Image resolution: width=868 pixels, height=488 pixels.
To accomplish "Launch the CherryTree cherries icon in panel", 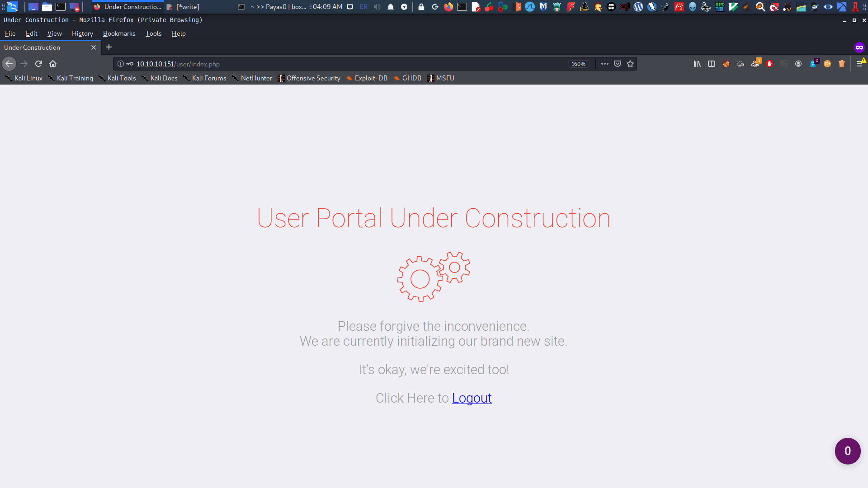I will (x=489, y=7).
